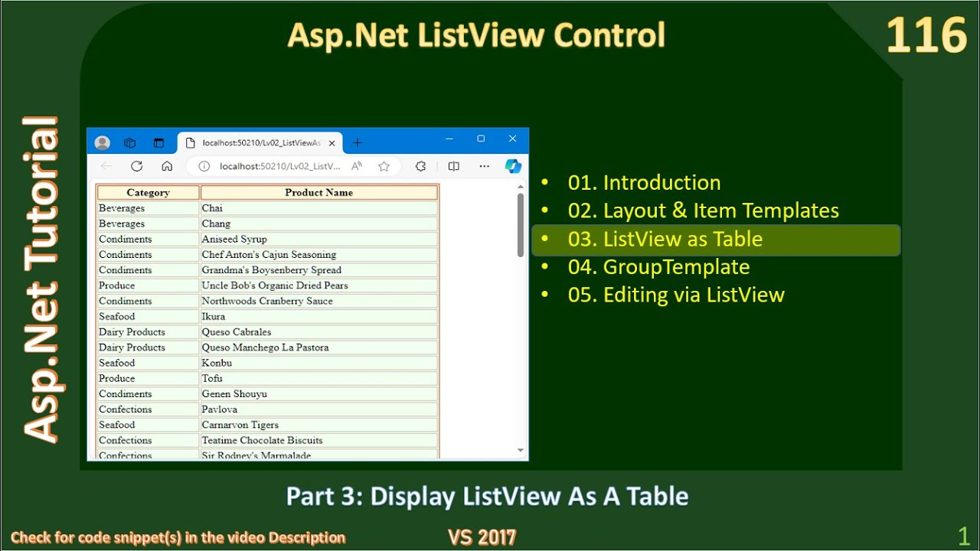This screenshot has height=551, width=980.
Task: Click the vertical Asp.Net Tutorial title
Action: (x=41, y=279)
